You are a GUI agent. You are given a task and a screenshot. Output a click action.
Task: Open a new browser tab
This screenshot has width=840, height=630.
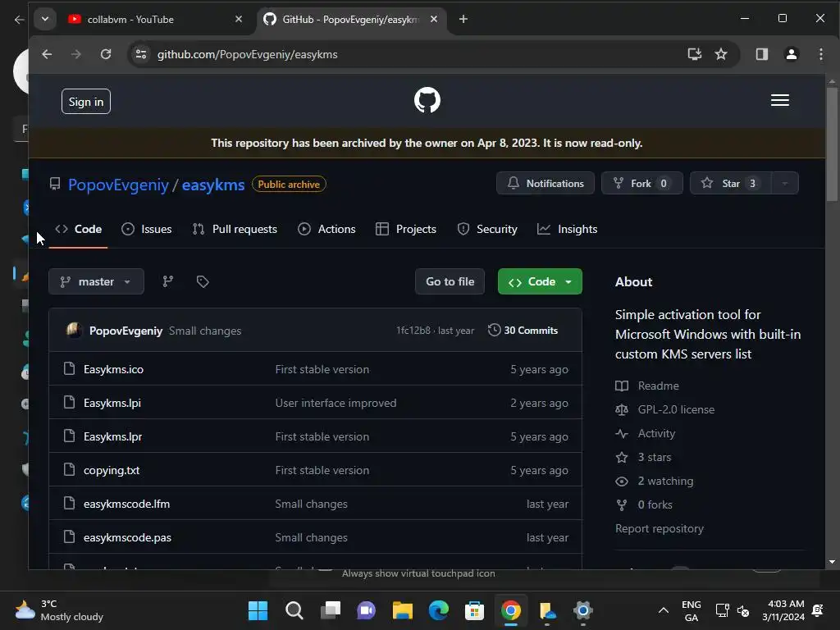(x=463, y=20)
